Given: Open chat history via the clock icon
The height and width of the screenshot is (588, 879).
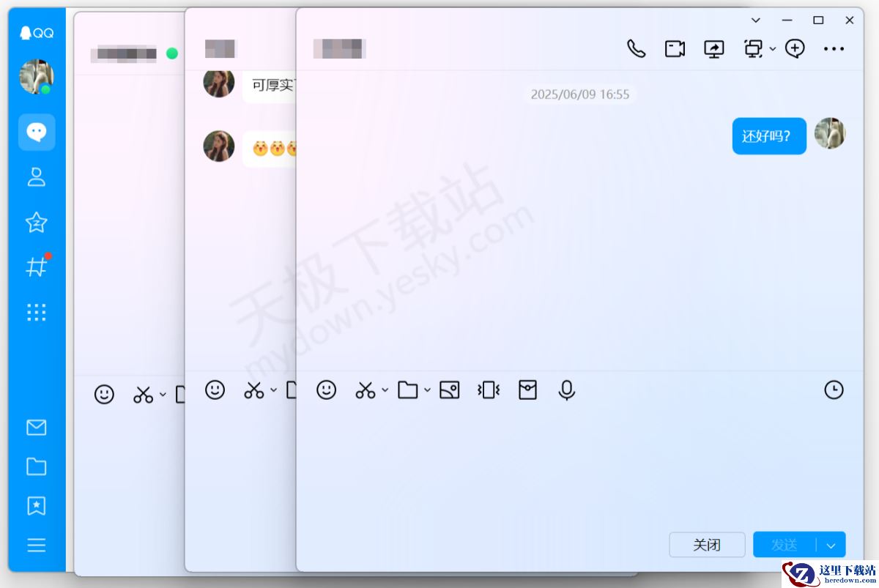Looking at the screenshot, I should coord(834,390).
